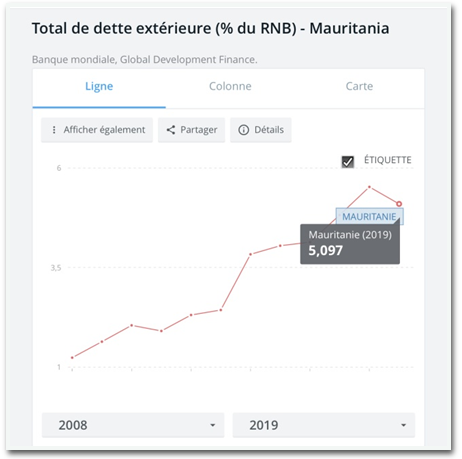This screenshot has width=462, height=459.
Task: Select the Ligne tab
Action: tap(99, 86)
